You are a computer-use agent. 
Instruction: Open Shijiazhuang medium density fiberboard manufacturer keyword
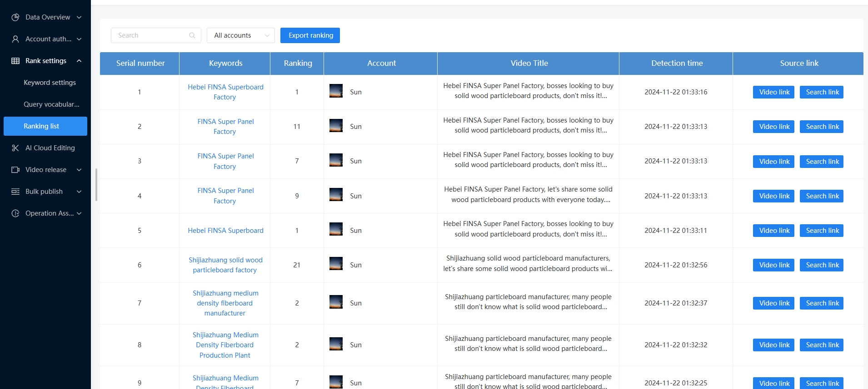tap(225, 303)
